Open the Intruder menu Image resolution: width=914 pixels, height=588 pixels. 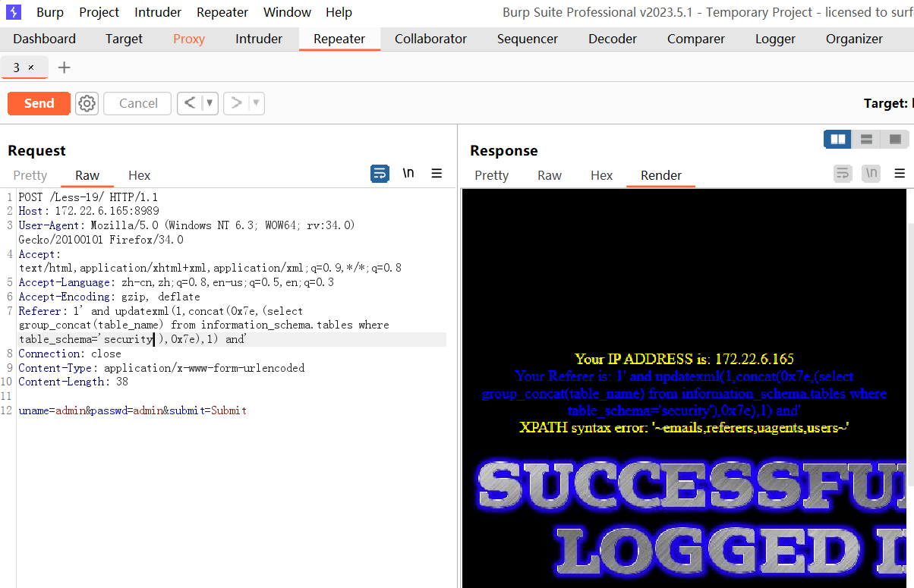coord(158,12)
